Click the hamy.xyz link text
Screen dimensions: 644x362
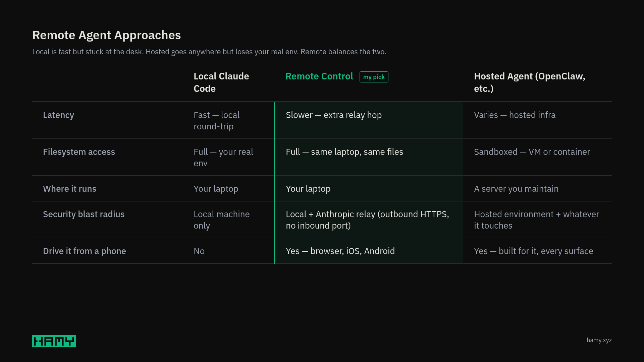click(x=599, y=340)
